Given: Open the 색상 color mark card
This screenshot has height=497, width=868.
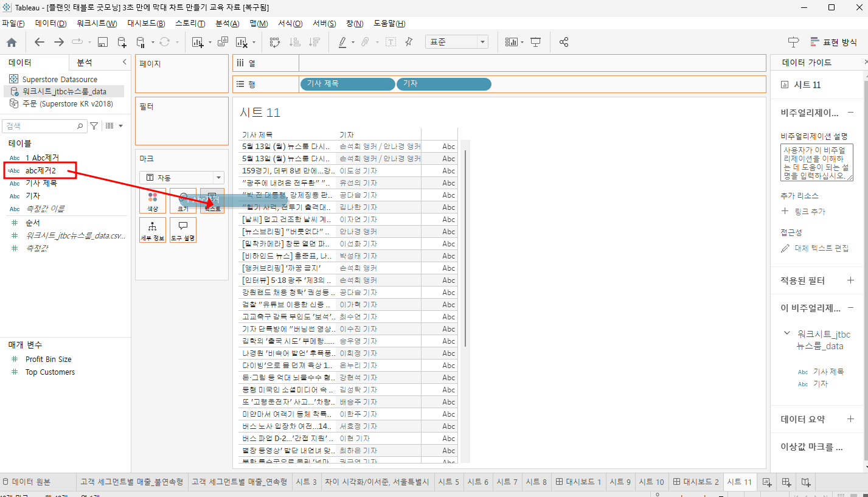Looking at the screenshot, I should tap(153, 201).
